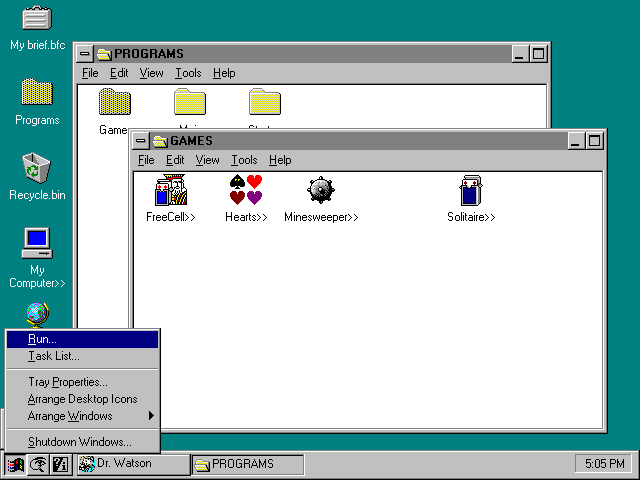
Task: Choose Run... from the start menu
Action: click(82, 339)
